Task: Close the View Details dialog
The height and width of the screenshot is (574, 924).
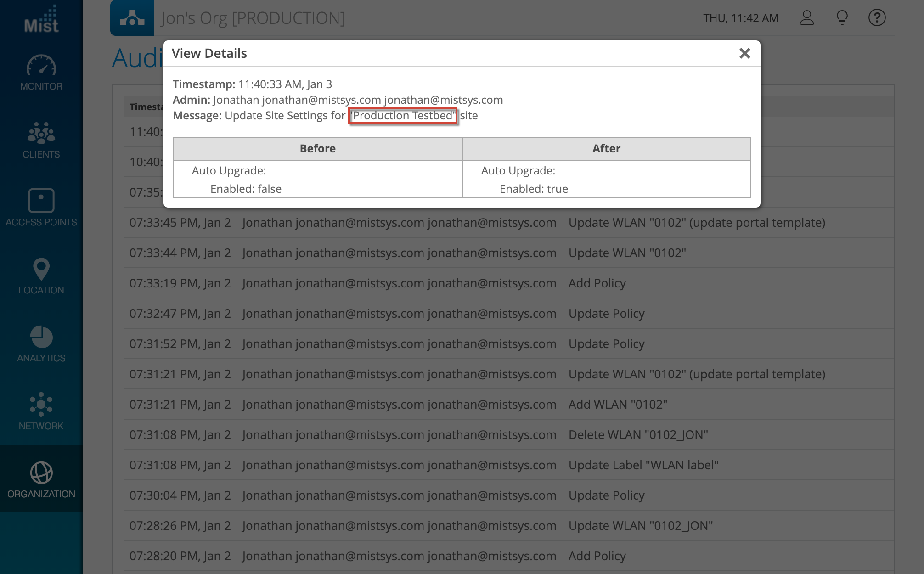Action: pos(744,53)
